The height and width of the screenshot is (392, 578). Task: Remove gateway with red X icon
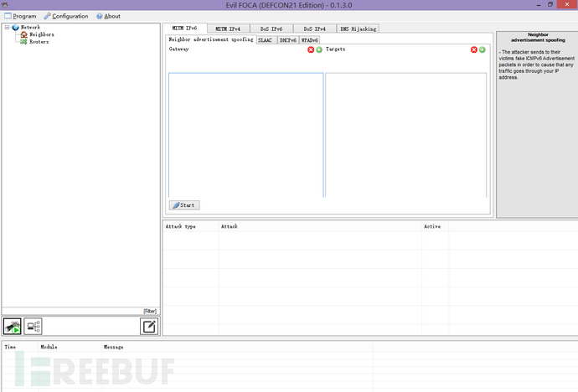pos(311,49)
